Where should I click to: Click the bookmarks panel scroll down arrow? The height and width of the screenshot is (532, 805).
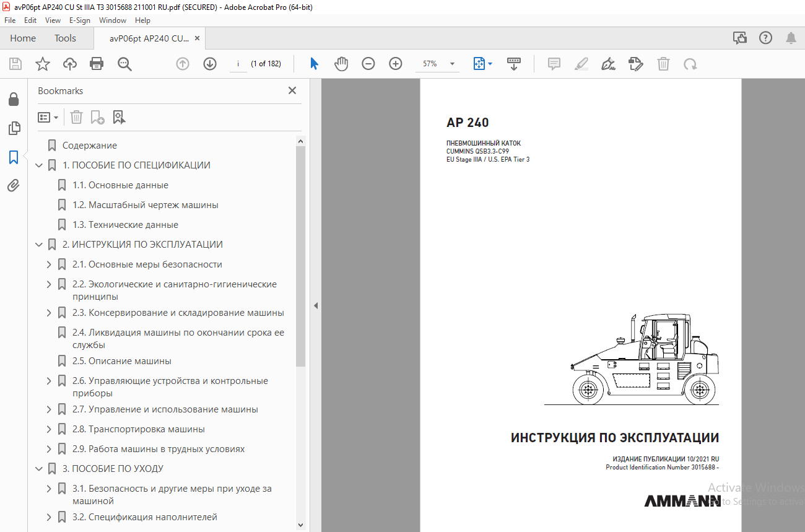(301, 525)
